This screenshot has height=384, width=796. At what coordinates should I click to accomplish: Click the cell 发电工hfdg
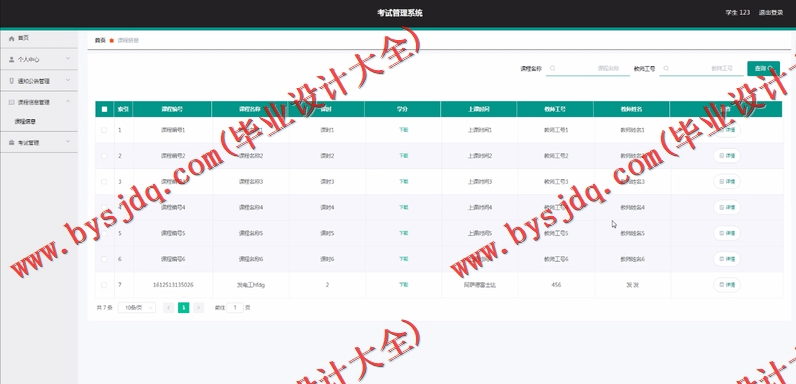click(x=251, y=285)
